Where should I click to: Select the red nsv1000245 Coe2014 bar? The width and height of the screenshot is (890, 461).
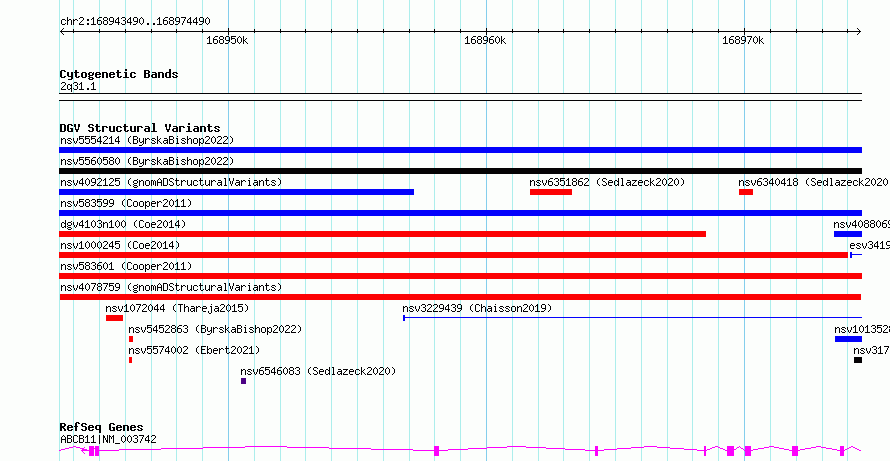coord(454,255)
